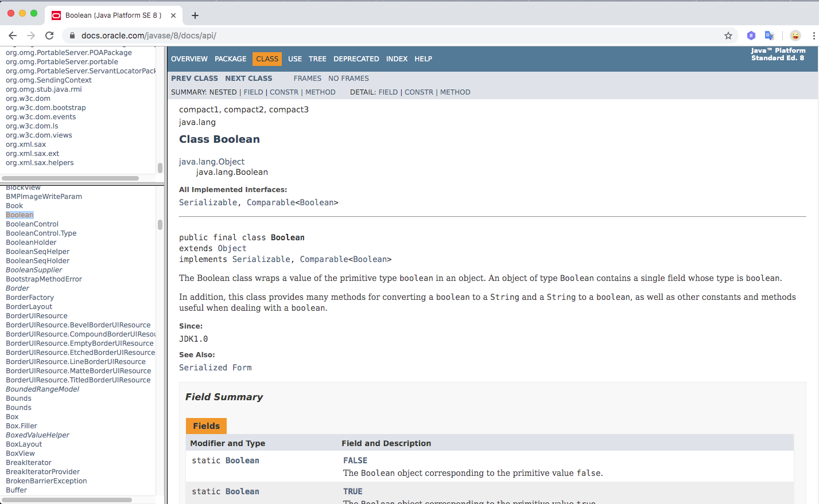Jump to METHOD in the SUMMARY row
Viewport: 819px width, 504px height.
tap(320, 92)
